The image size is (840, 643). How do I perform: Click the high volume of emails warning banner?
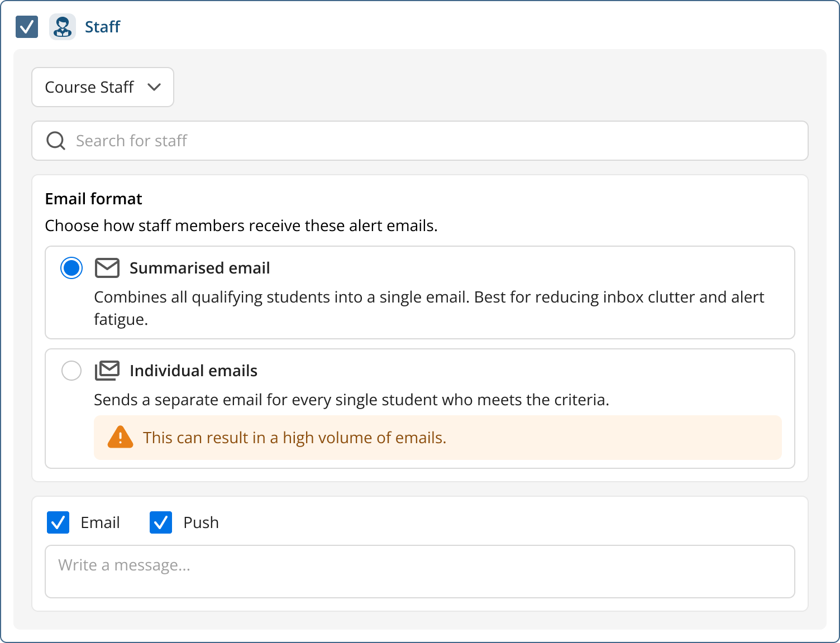coord(438,438)
